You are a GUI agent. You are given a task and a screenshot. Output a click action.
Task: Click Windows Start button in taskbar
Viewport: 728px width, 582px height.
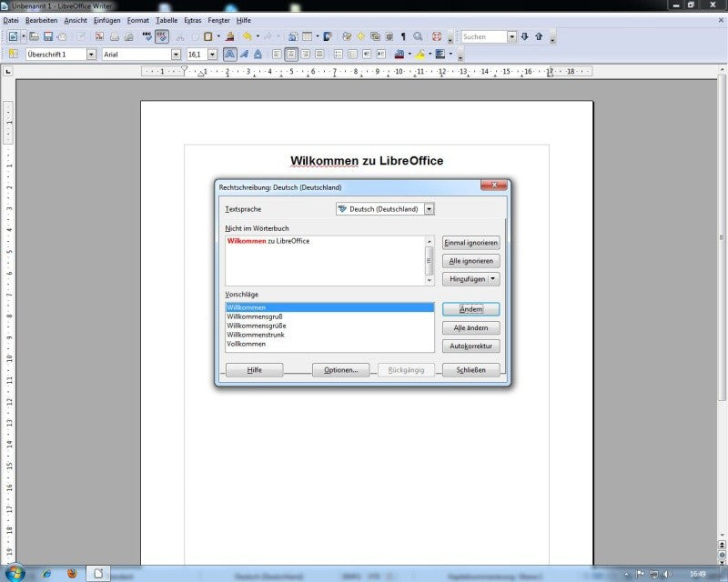(x=14, y=573)
